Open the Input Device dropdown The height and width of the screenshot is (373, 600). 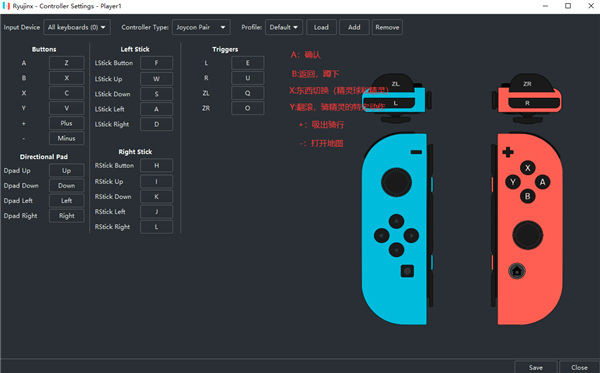[x=77, y=27]
